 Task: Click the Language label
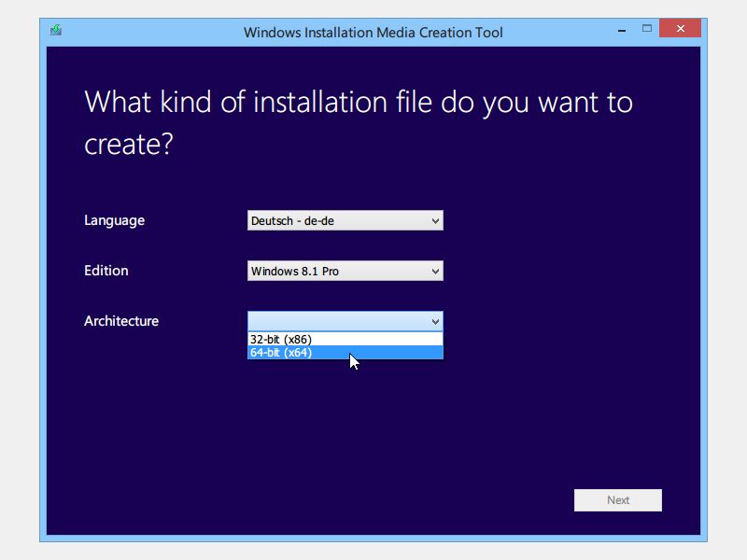coord(114,220)
